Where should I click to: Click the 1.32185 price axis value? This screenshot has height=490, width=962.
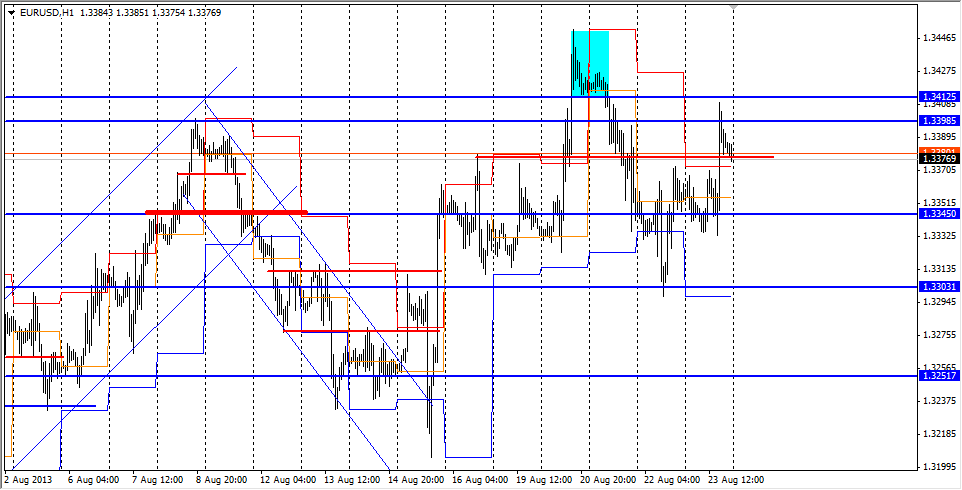click(939, 434)
